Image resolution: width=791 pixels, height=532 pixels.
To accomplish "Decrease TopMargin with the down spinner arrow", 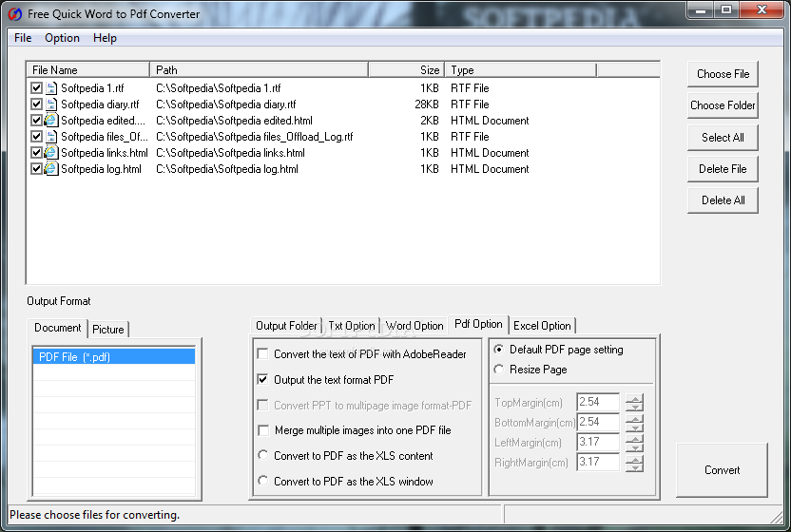I will tap(635, 407).
